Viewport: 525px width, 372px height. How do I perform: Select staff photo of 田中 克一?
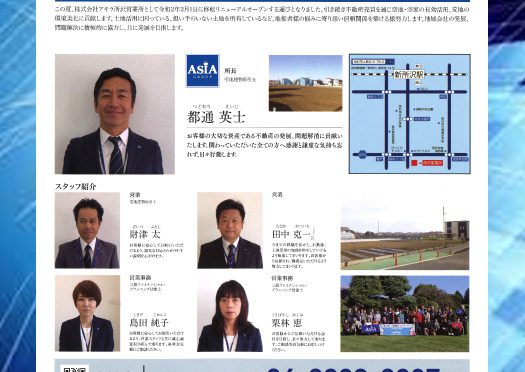[230, 230]
